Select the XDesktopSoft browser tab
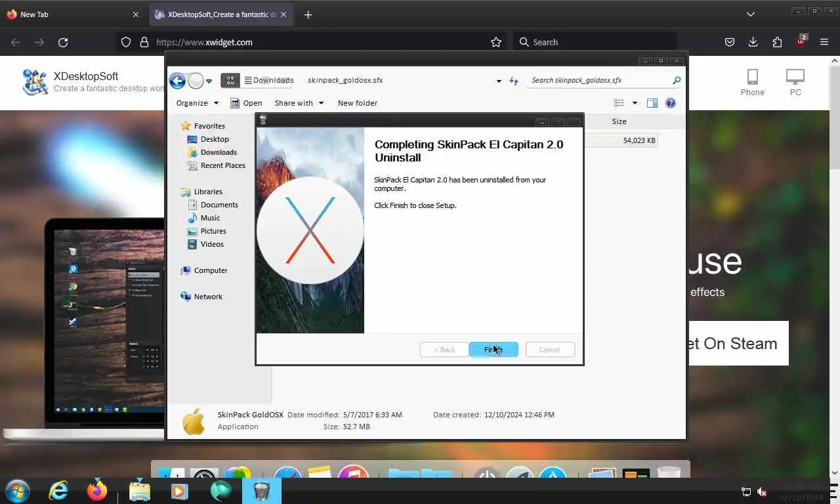840x504 pixels. 220,14
